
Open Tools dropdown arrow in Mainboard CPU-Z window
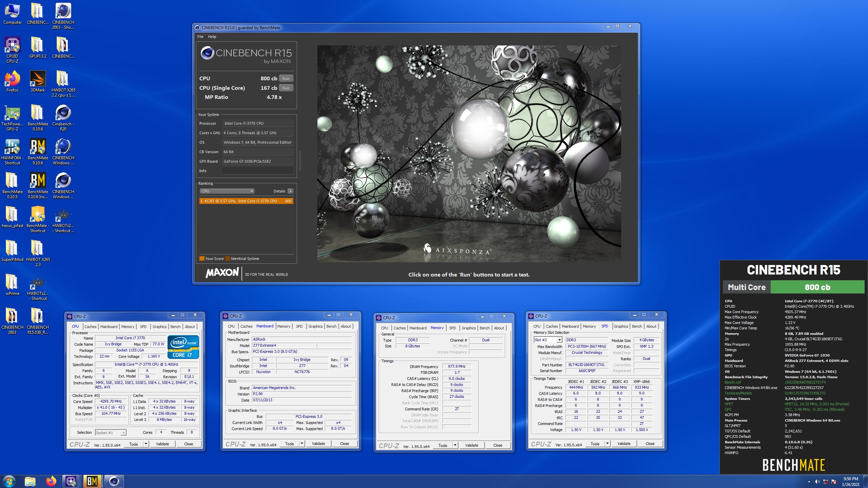pyautogui.click(x=302, y=444)
